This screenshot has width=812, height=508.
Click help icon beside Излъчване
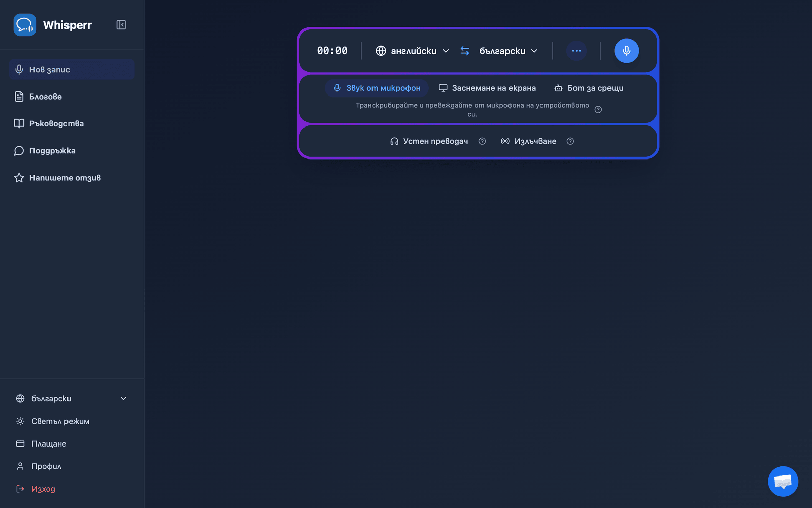tap(570, 141)
